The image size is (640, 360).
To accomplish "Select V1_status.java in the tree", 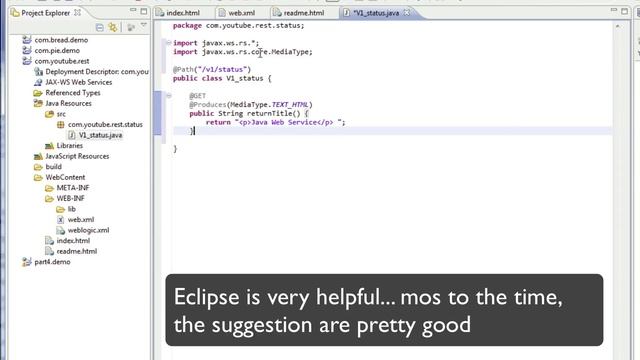I will pyautogui.click(x=100, y=135).
